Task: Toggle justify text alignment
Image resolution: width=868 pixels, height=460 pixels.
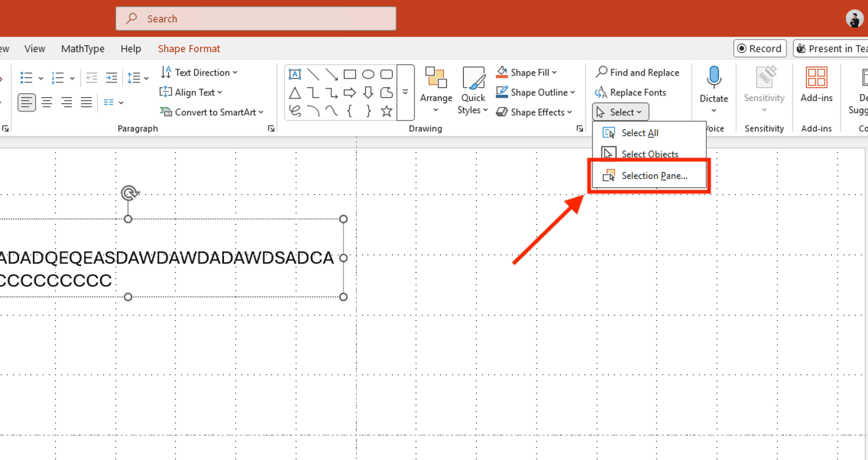Action: coord(86,102)
